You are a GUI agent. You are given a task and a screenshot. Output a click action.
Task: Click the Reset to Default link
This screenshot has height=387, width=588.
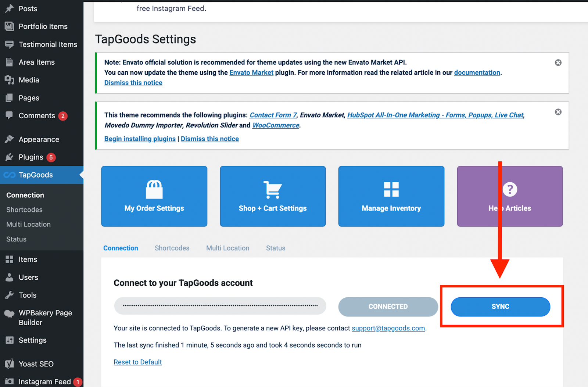click(137, 362)
